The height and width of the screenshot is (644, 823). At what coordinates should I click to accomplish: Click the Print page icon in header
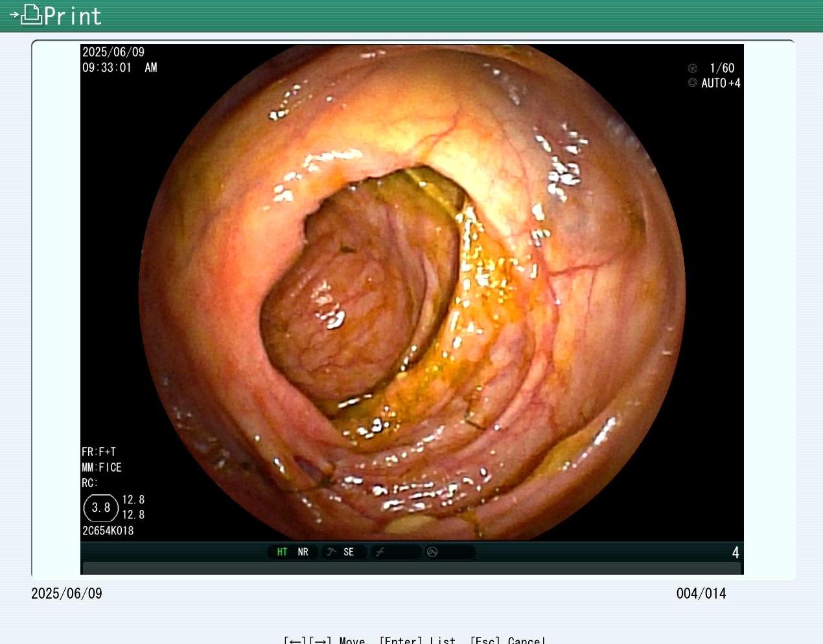point(26,14)
